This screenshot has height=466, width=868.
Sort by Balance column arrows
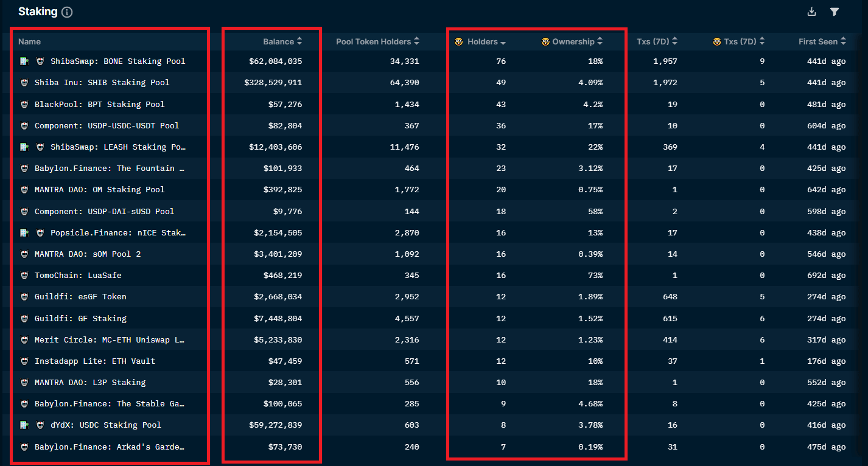click(299, 41)
